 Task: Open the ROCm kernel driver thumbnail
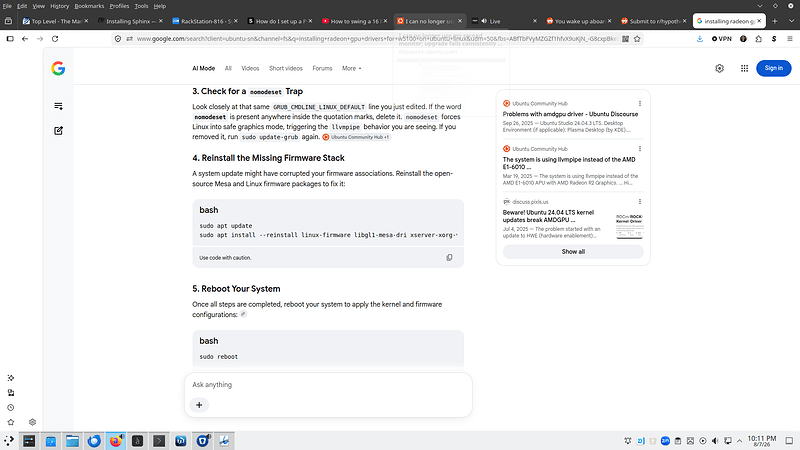click(x=629, y=227)
